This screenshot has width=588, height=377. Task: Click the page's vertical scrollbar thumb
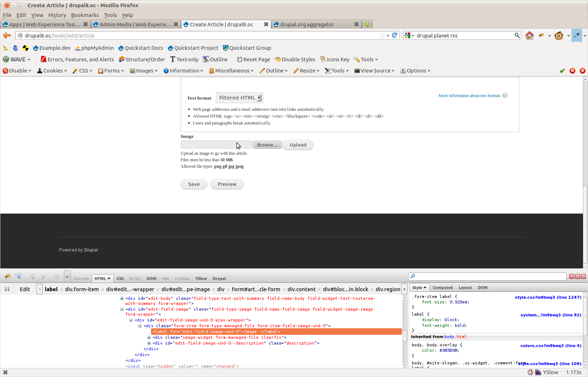tap(585, 224)
